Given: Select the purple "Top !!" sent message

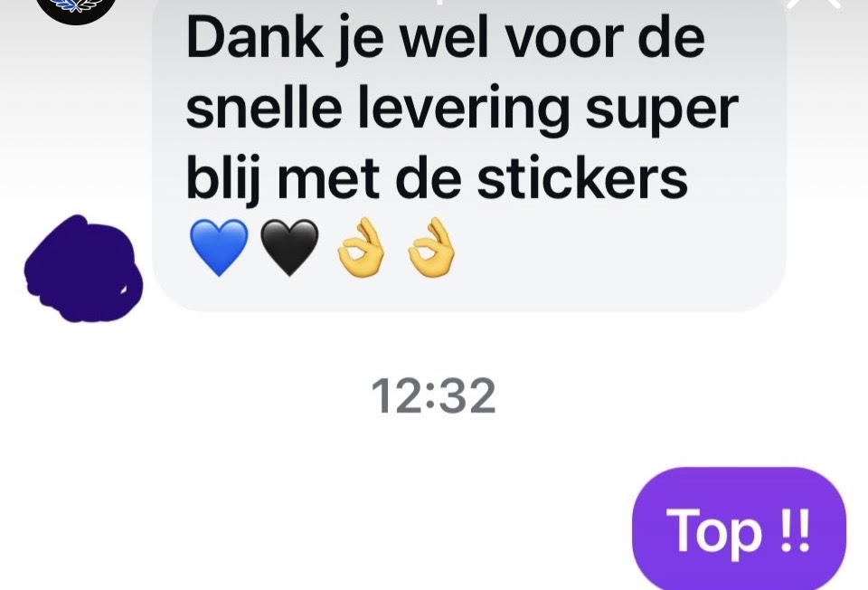Looking at the screenshot, I should tap(739, 529).
